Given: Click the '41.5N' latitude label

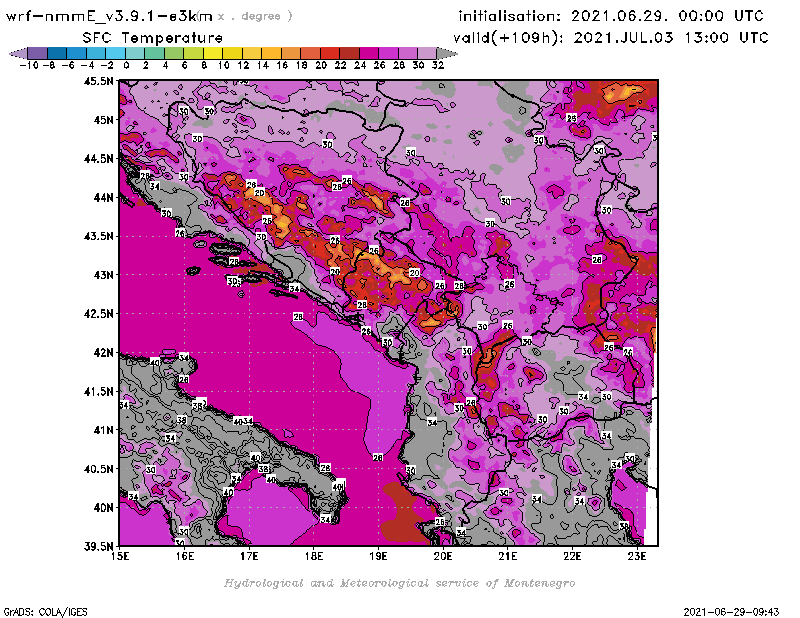Looking at the screenshot, I should (x=98, y=391).
